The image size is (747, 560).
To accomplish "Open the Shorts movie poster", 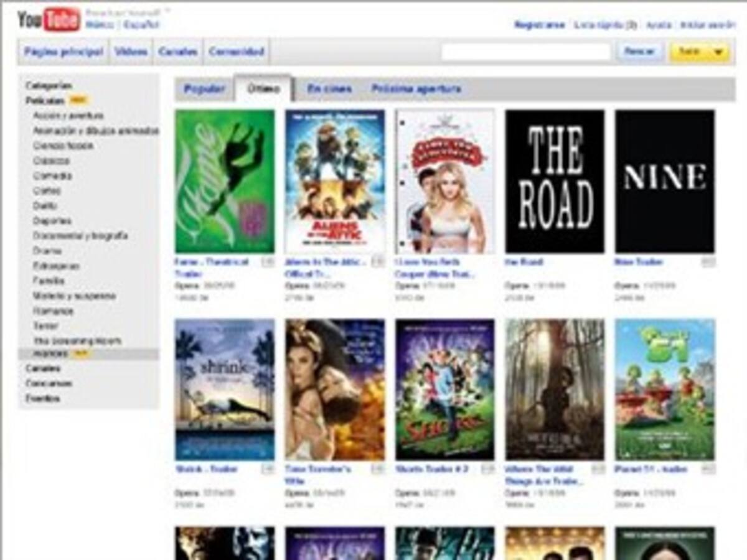I will click(x=445, y=390).
